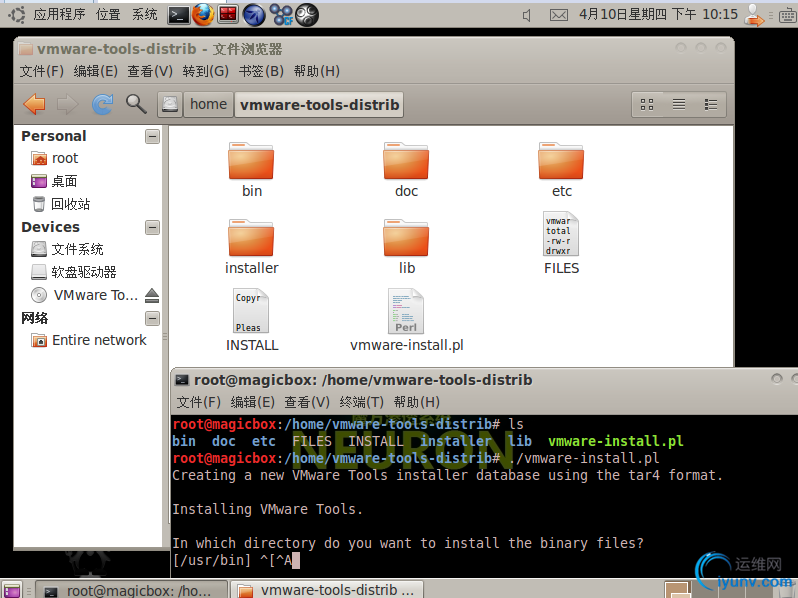
Task: Select the installer folder
Action: point(251,247)
